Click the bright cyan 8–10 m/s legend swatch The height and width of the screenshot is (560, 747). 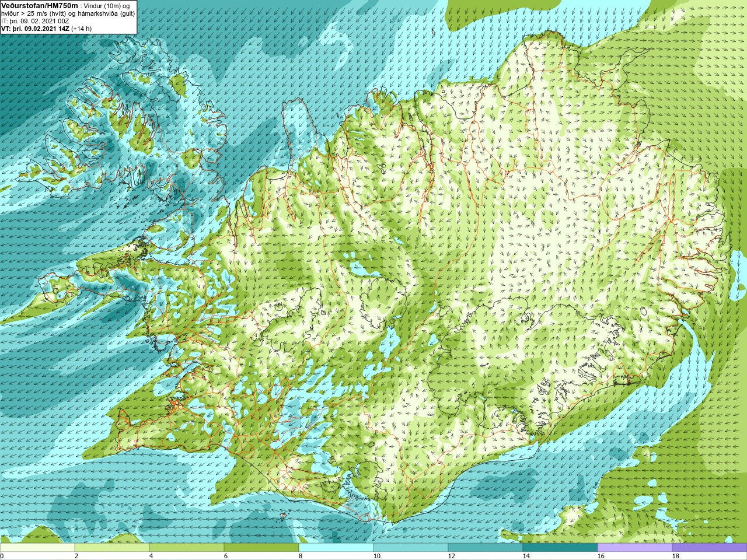pos(336,548)
